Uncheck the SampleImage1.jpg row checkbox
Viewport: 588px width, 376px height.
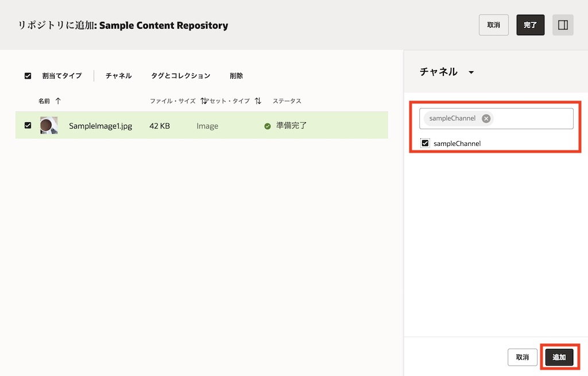click(28, 126)
